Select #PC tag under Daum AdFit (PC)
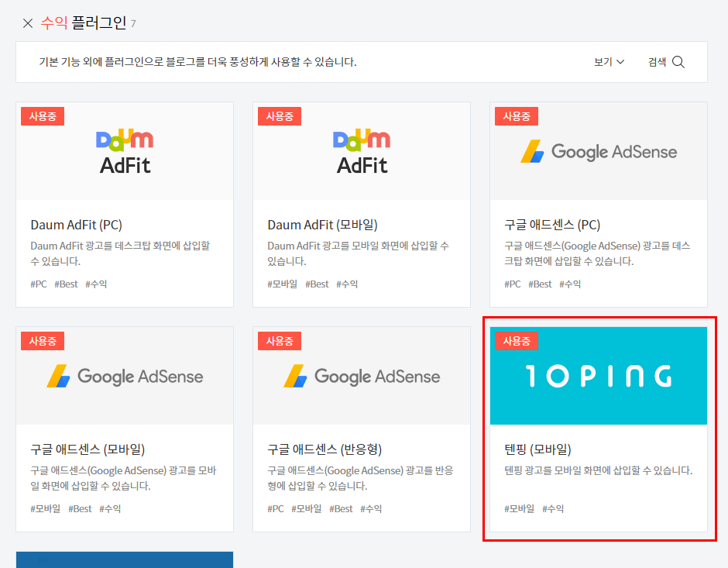Viewport: 728px width, 568px height. (39, 284)
